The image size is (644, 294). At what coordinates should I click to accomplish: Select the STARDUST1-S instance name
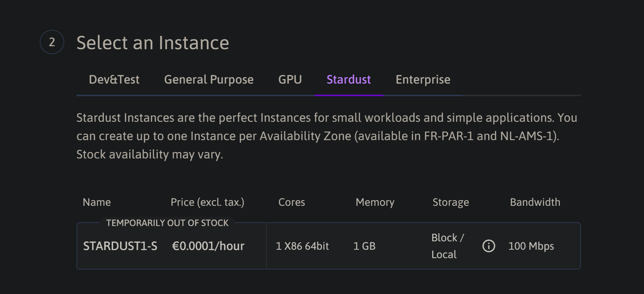(x=120, y=246)
